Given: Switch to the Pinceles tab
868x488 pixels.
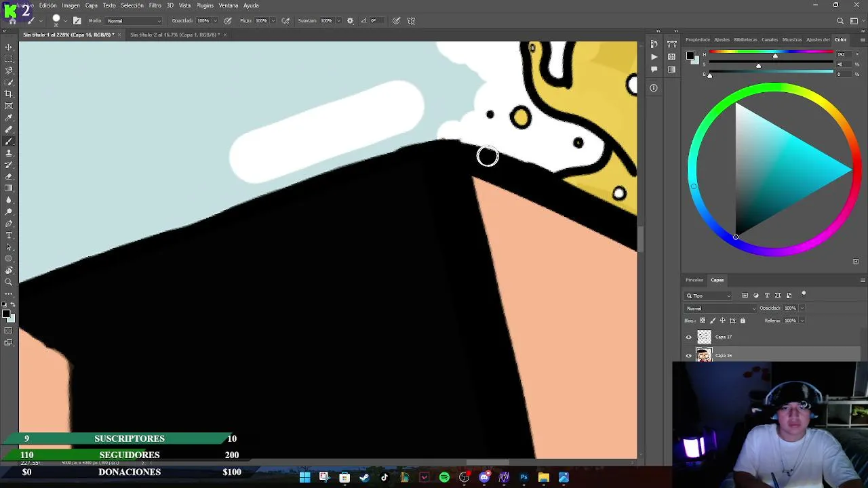Looking at the screenshot, I should 694,280.
